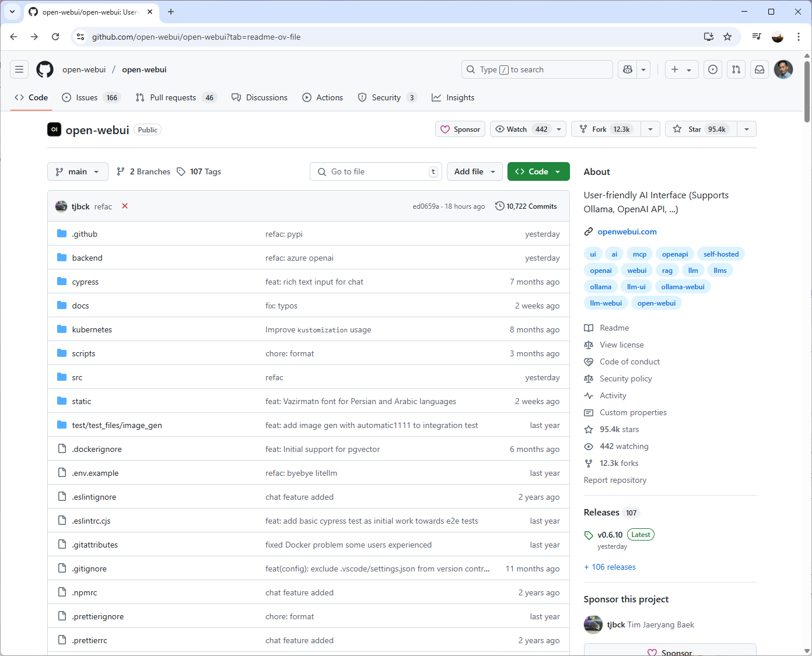Screen dimensions: 812x656
Task: Open the backend folder
Action: coord(87,258)
